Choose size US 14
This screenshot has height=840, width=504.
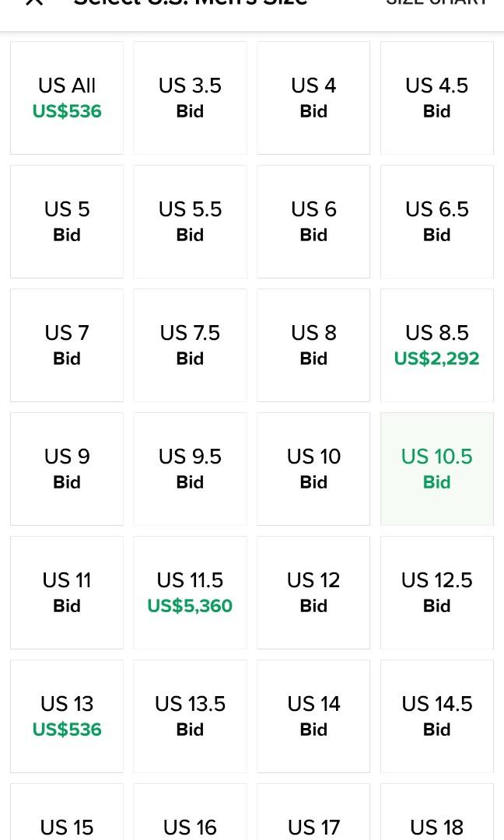(313, 716)
